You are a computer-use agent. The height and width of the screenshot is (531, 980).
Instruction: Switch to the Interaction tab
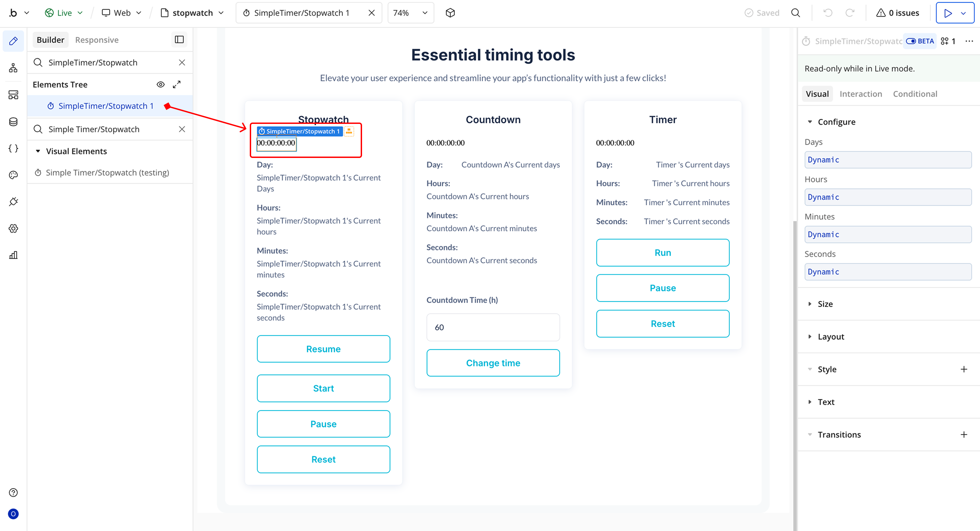coord(861,94)
